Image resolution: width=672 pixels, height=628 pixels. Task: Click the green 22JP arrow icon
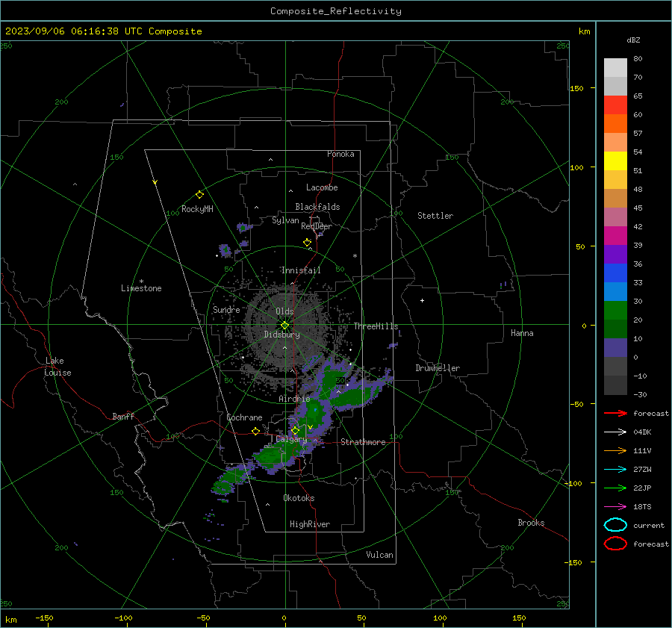point(615,488)
